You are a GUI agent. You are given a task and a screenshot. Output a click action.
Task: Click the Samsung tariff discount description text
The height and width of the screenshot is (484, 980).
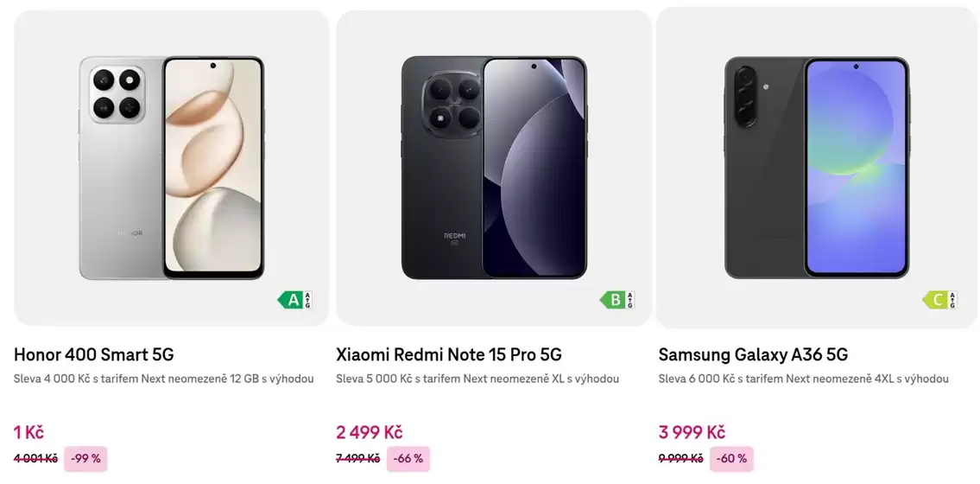(803, 379)
